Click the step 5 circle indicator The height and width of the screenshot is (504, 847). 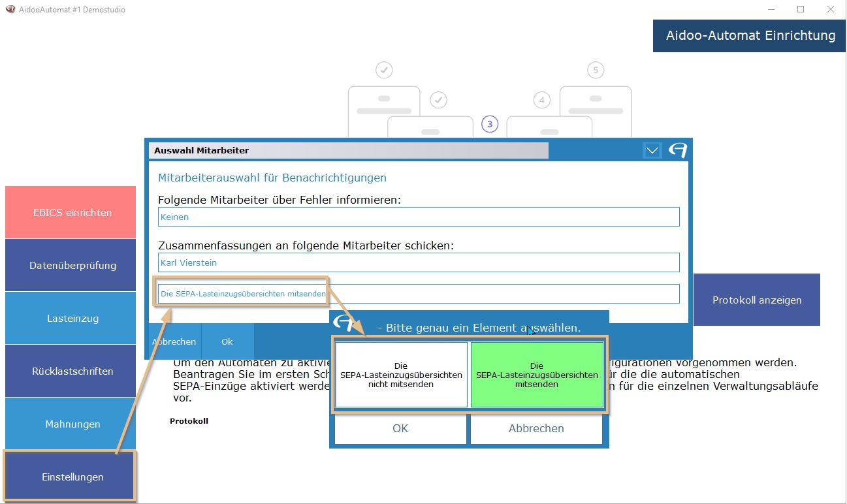click(594, 70)
